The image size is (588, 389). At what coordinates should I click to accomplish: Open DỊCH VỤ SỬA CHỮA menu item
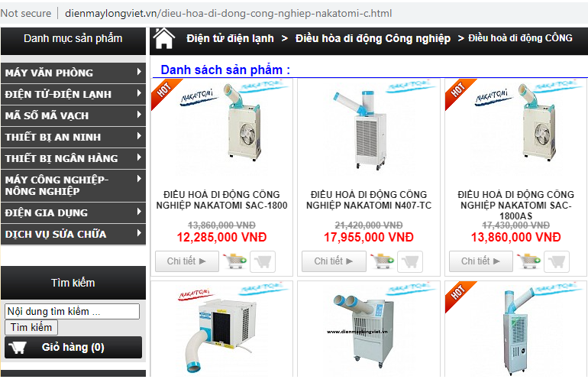73,234
